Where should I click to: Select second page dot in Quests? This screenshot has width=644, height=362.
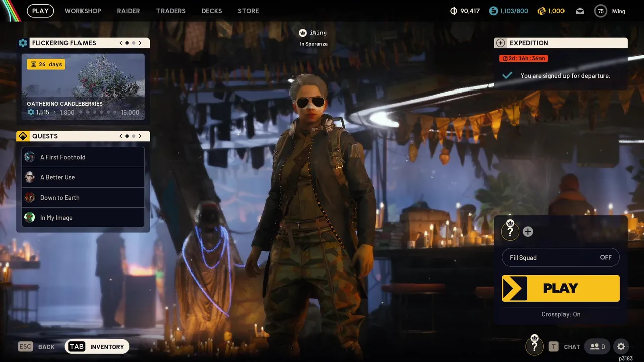pos(133,136)
